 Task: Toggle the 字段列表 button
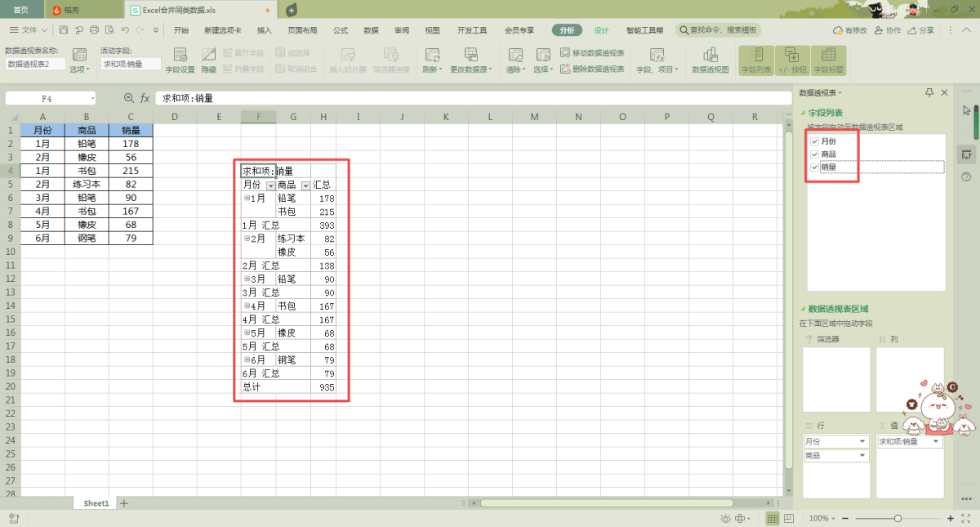click(755, 60)
